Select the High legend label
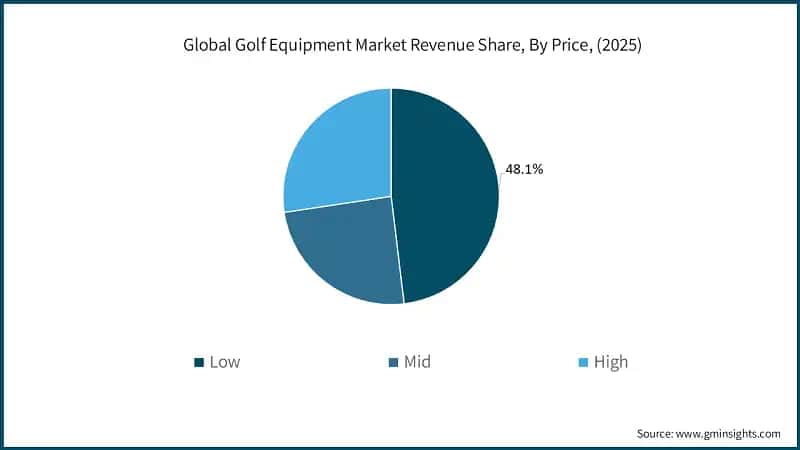Image resolution: width=800 pixels, height=450 pixels. coord(611,362)
